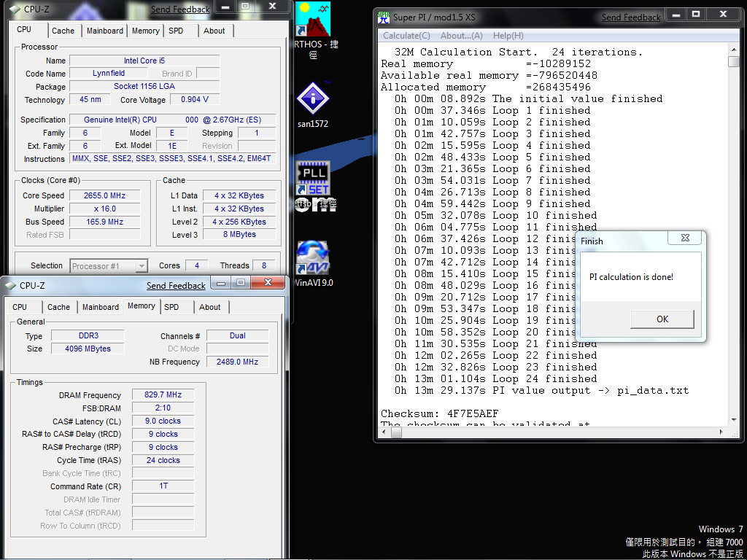747x560 pixels.
Task: Open the san1572 desktop icon
Action: (x=313, y=98)
